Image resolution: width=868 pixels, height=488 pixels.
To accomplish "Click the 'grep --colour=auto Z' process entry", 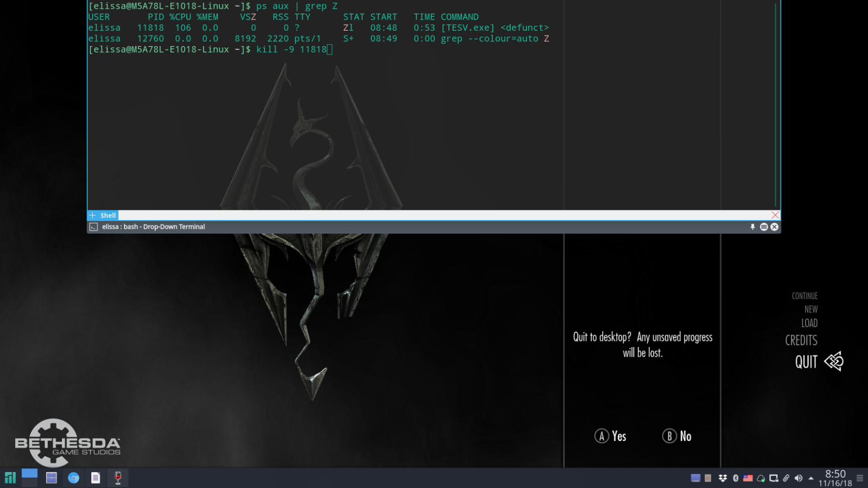I will pos(495,38).
